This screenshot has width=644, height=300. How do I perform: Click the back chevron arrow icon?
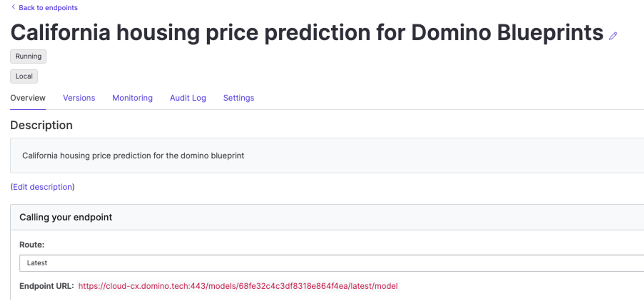click(x=13, y=7)
